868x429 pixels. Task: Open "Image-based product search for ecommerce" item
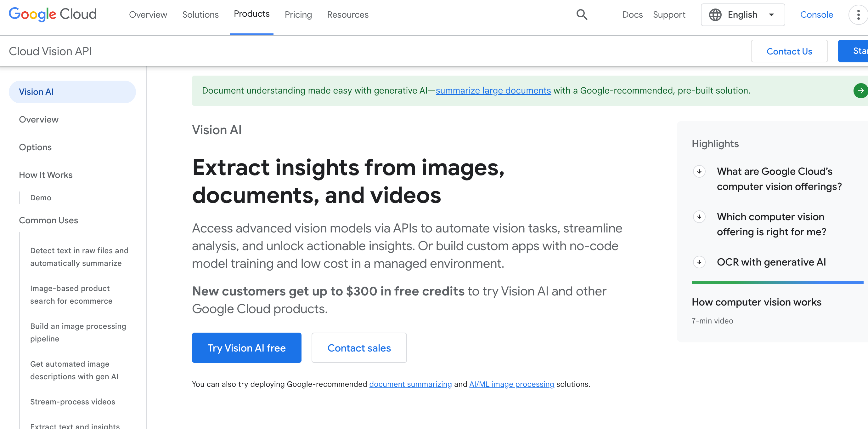(71, 295)
